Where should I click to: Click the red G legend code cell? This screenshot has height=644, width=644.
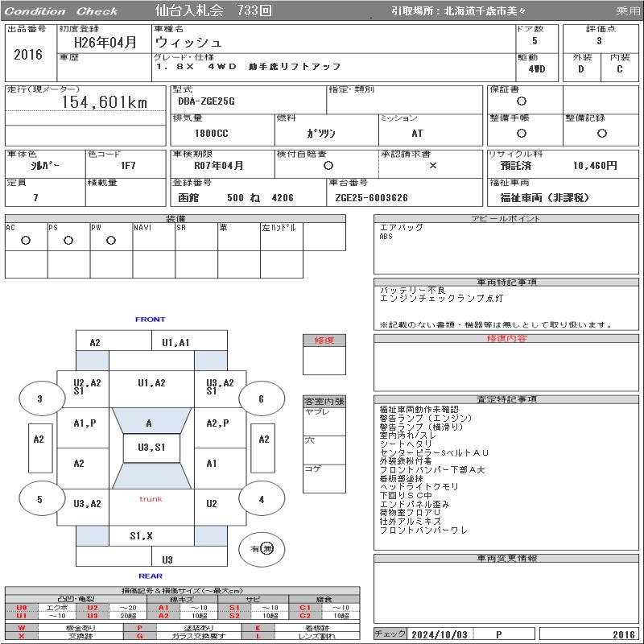[x=139, y=636]
